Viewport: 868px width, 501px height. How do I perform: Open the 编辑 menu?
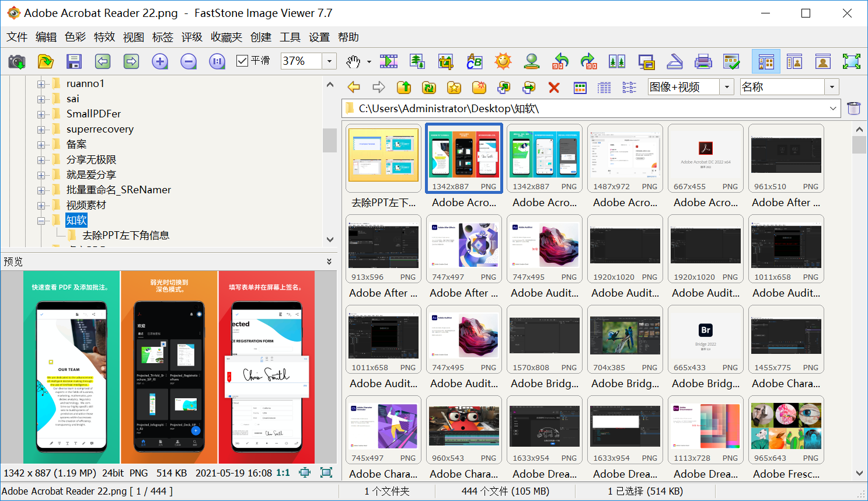(46, 37)
